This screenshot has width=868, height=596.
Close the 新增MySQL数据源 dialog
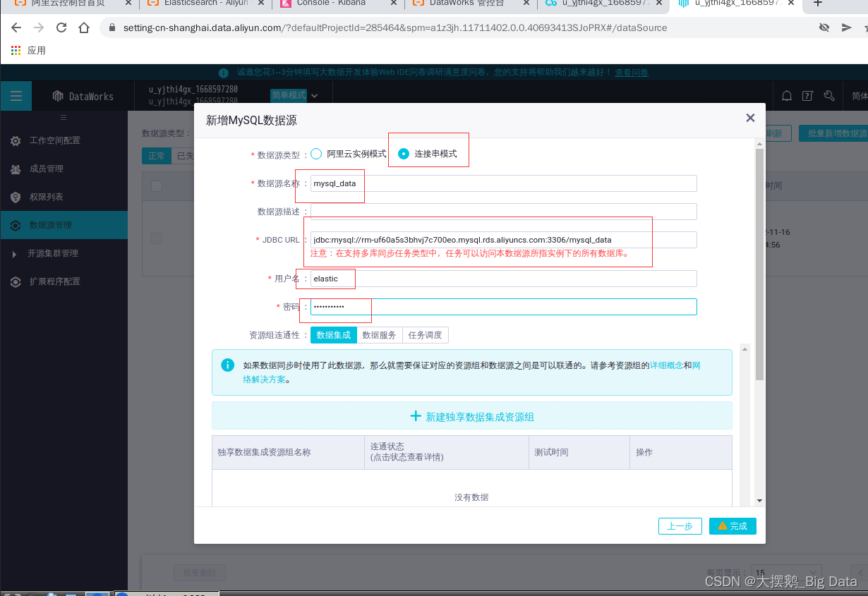click(750, 118)
